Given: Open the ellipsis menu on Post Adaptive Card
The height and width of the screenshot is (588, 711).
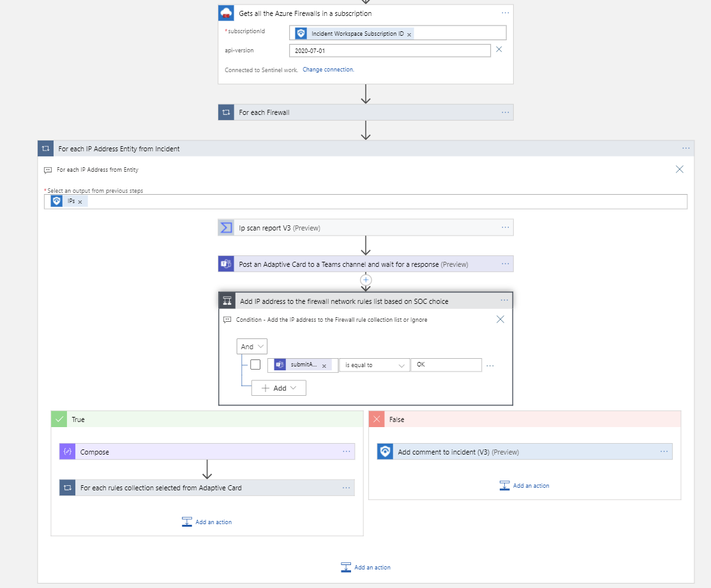Looking at the screenshot, I should (505, 264).
